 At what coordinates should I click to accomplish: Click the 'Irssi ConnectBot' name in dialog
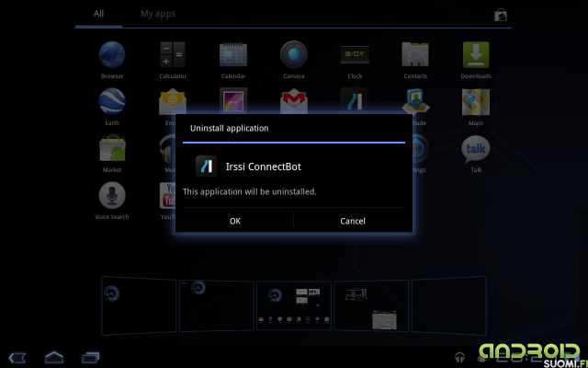[264, 167]
